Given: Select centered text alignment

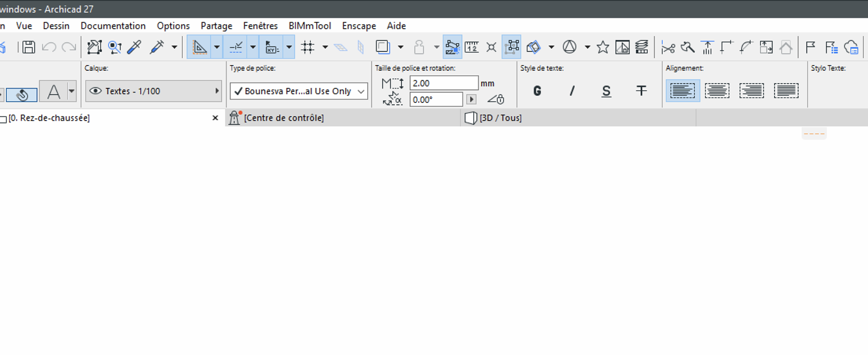Looking at the screenshot, I should click(x=717, y=91).
